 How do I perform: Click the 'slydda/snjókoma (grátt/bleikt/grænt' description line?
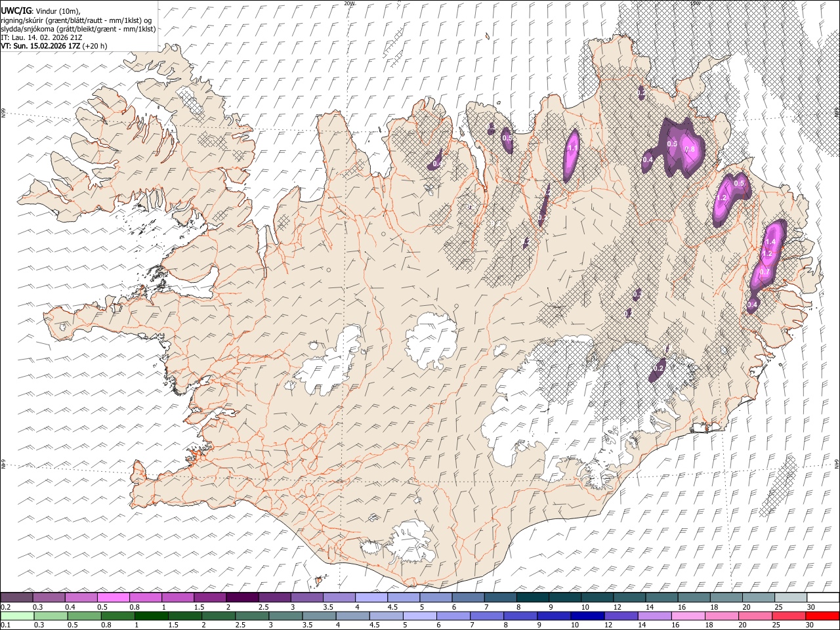78,29
